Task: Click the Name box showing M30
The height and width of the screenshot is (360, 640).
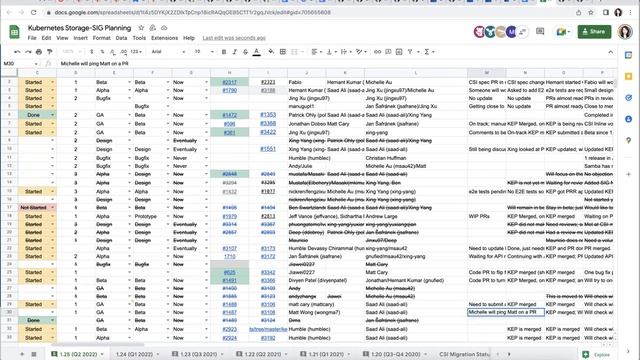Action: point(20,64)
